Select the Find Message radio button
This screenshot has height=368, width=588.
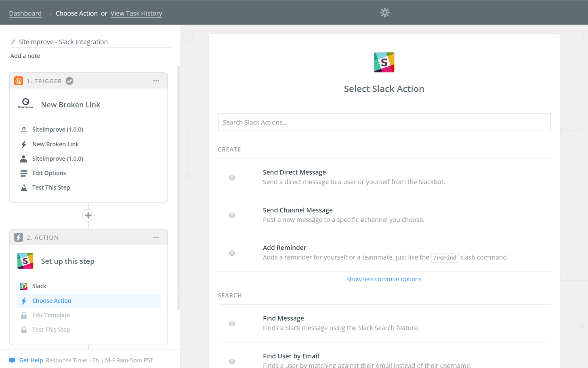pyautogui.click(x=232, y=324)
